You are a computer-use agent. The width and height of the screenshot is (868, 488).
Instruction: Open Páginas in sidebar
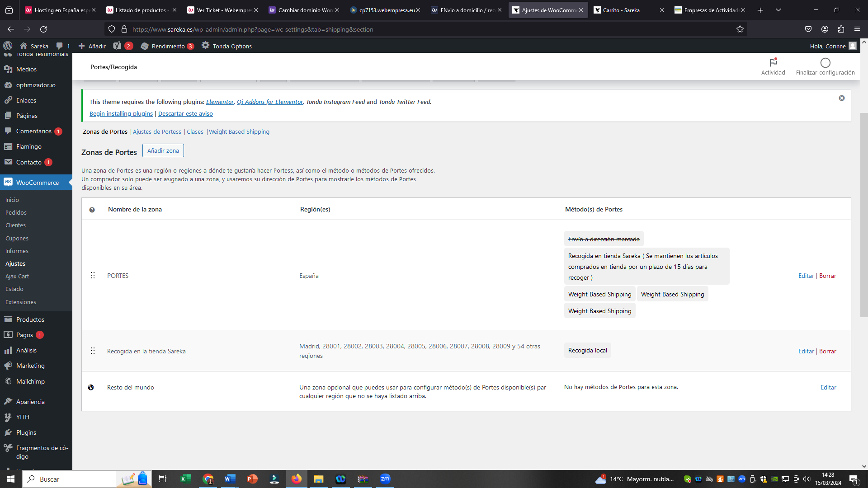pos(27,116)
